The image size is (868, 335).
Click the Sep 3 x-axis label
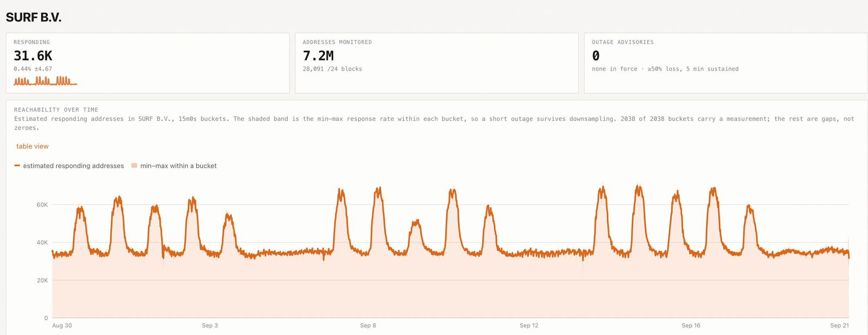point(210,325)
